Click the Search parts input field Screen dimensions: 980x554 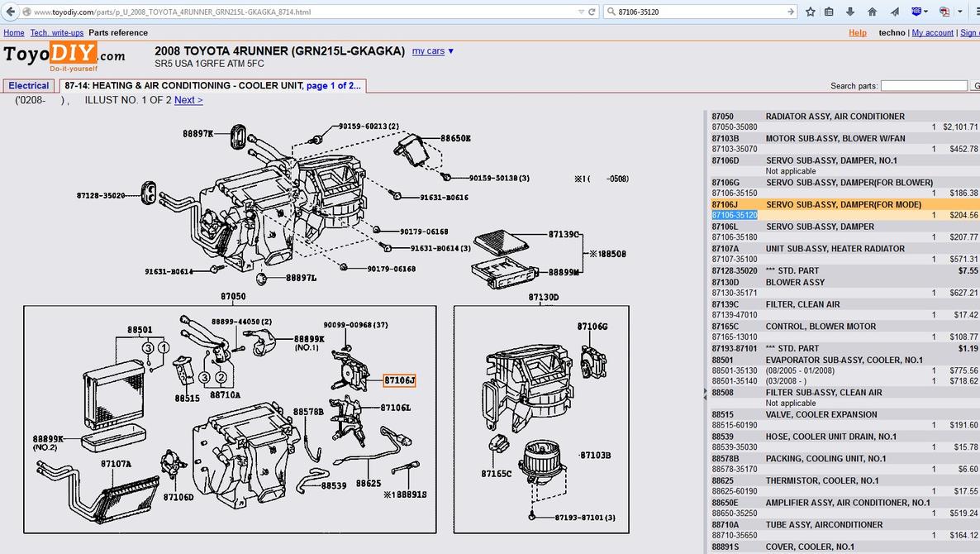tap(924, 86)
